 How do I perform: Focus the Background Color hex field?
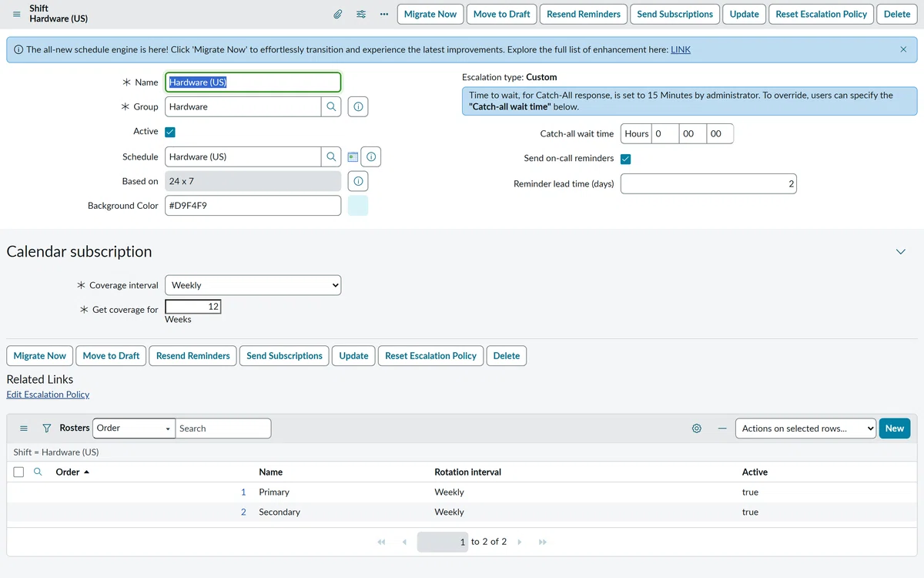click(253, 206)
